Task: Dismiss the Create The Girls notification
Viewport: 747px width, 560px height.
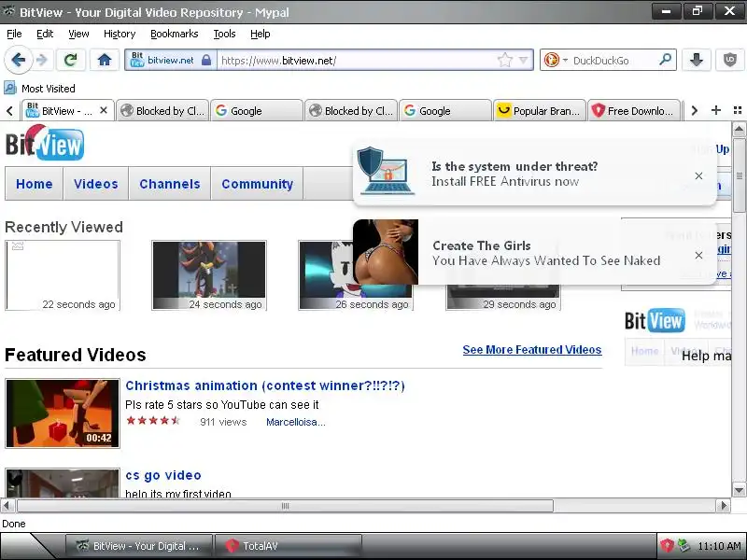Action: click(x=698, y=255)
